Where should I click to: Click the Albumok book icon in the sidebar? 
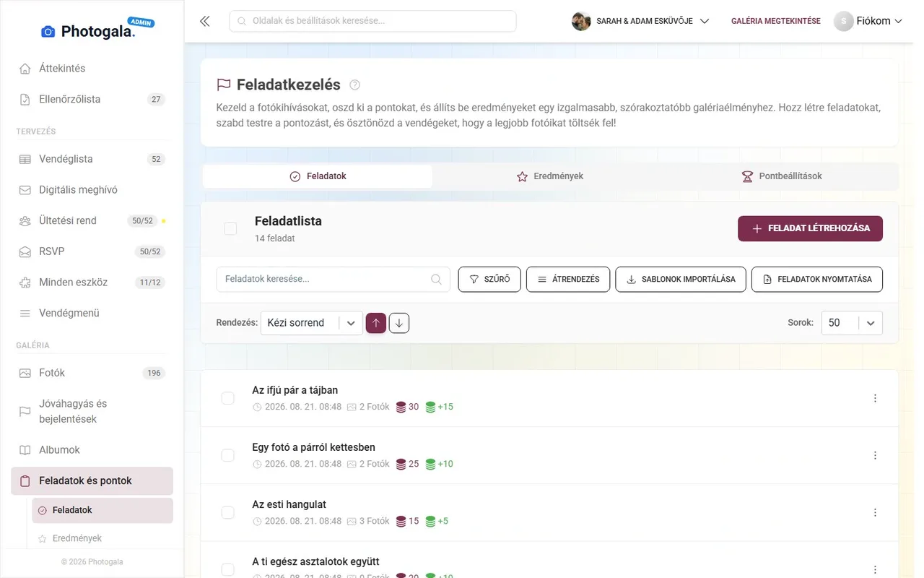25,450
